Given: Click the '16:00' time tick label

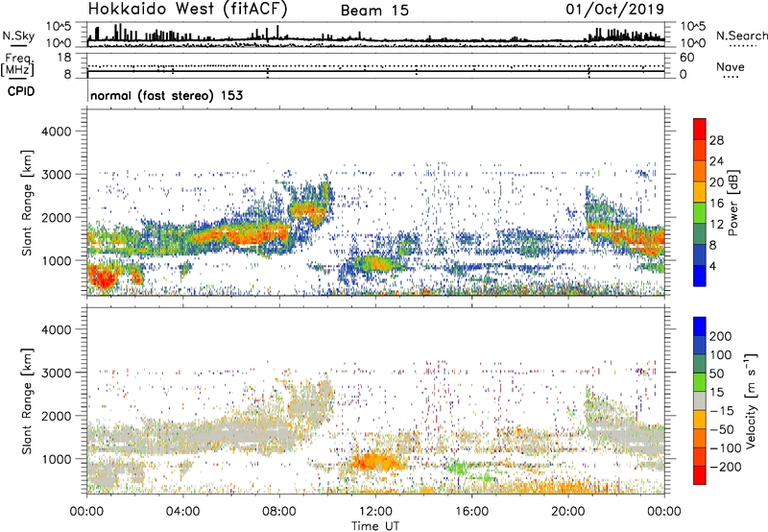Looking at the screenshot, I should click(471, 512).
